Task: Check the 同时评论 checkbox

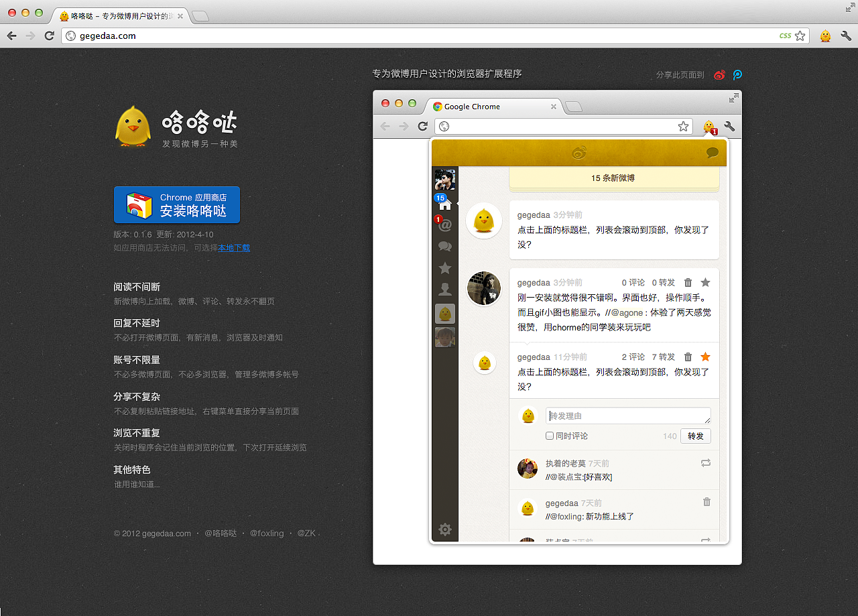Action: point(550,436)
